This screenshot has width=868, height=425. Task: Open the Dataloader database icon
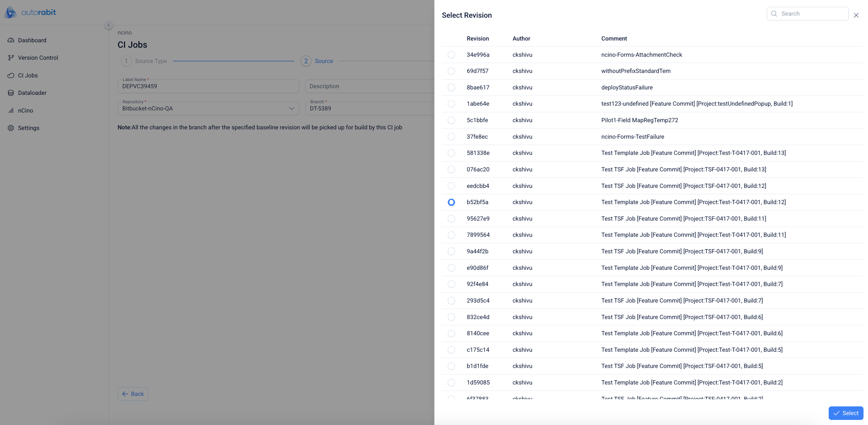[x=11, y=93]
